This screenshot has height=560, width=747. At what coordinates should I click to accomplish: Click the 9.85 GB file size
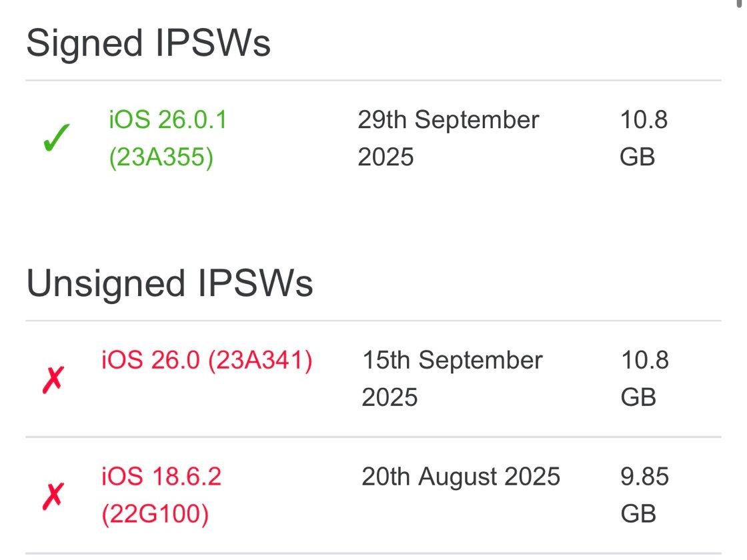644,495
